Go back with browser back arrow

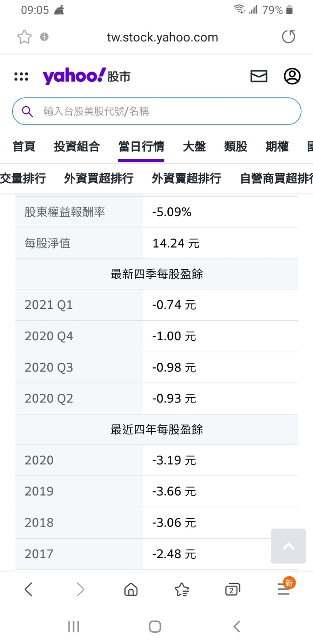tap(29, 590)
